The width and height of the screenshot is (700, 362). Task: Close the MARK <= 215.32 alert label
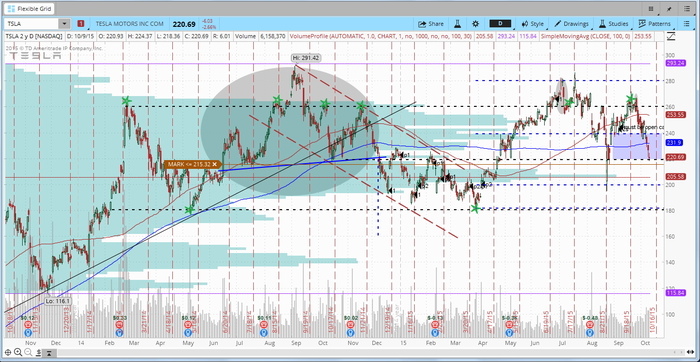click(x=215, y=164)
